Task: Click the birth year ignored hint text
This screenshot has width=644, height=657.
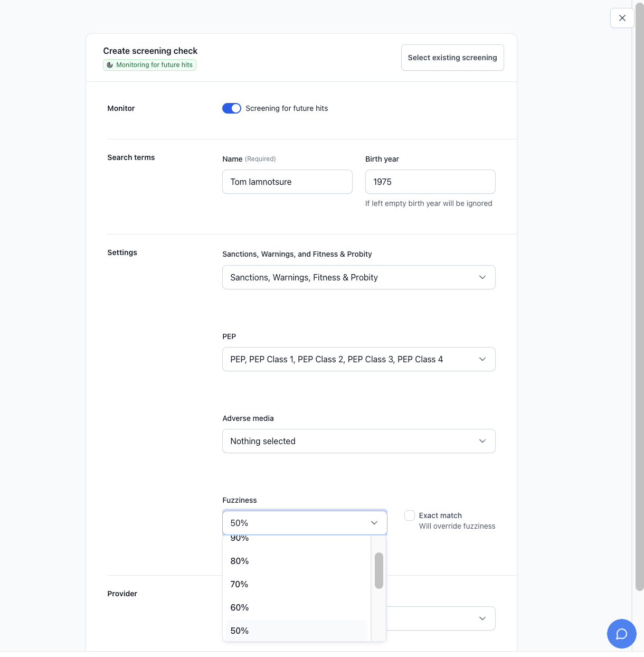Action: pos(429,203)
